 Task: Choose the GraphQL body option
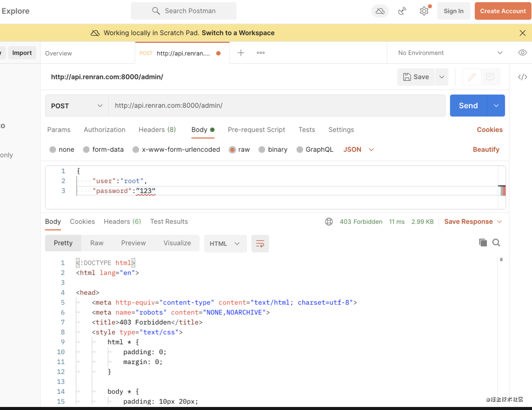pyautogui.click(x=300, y=150)
